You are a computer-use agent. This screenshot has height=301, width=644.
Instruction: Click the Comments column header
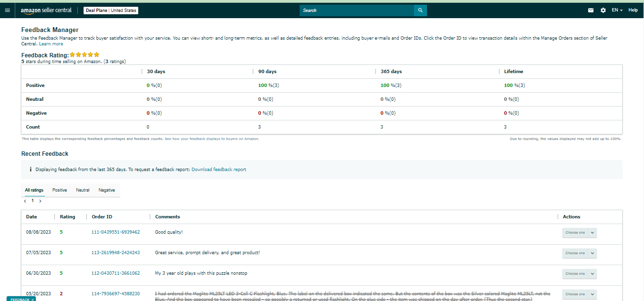(167, 217)
